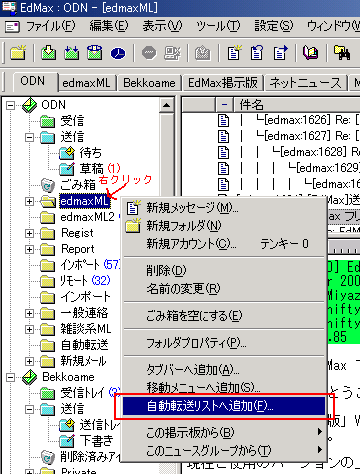Open the ツール(T) menu
This screenshot has width=360, height=474.
coord(218,26)
